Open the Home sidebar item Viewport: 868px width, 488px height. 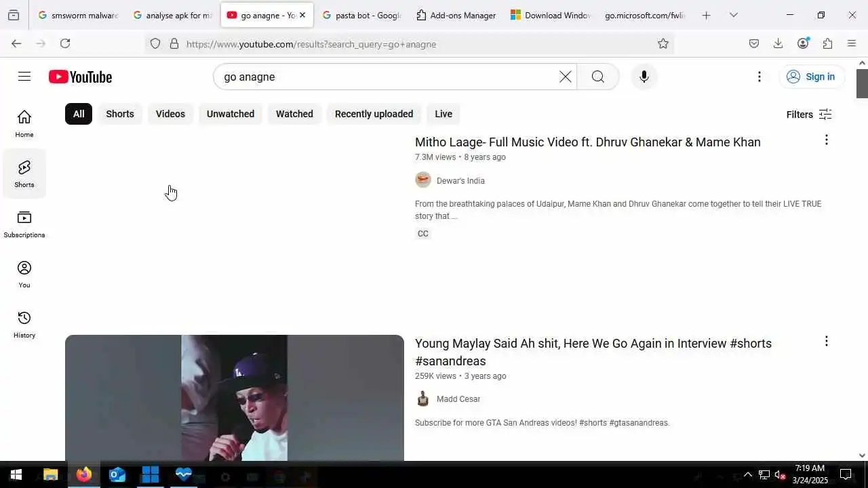point(24,123)
